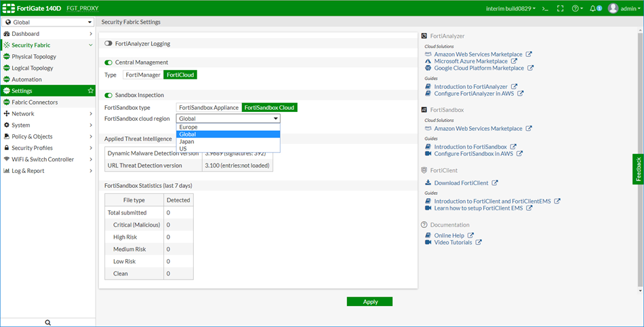Open Physical Topology in sidebar
Image resolution: width=644 pixels, height=327 pixels.
coord(34,57)
